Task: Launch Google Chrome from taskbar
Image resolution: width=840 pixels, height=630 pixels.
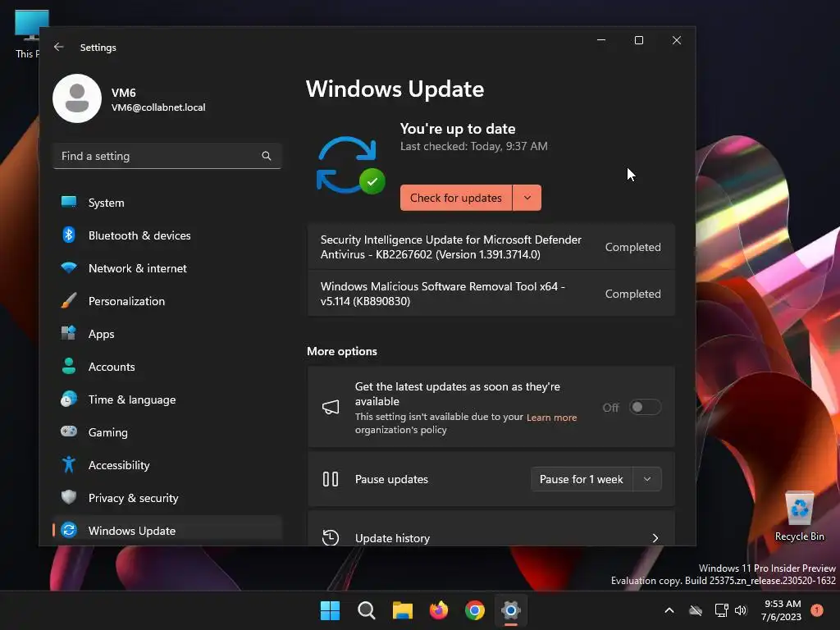Action: (x=475, y=610)
